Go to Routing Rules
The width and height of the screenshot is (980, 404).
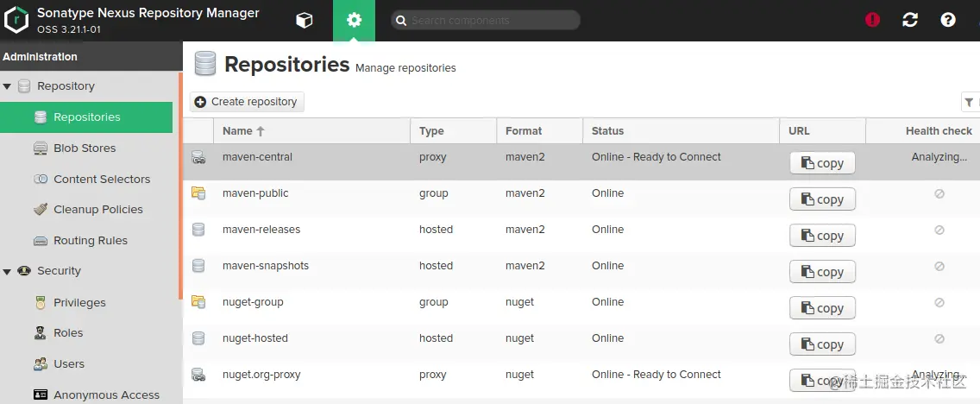point(90,241)
